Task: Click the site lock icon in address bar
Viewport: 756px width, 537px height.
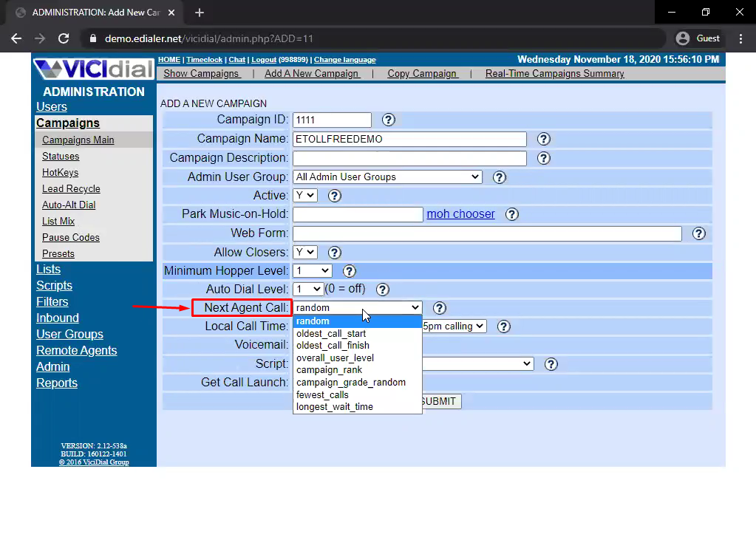Action: point(93,38)
